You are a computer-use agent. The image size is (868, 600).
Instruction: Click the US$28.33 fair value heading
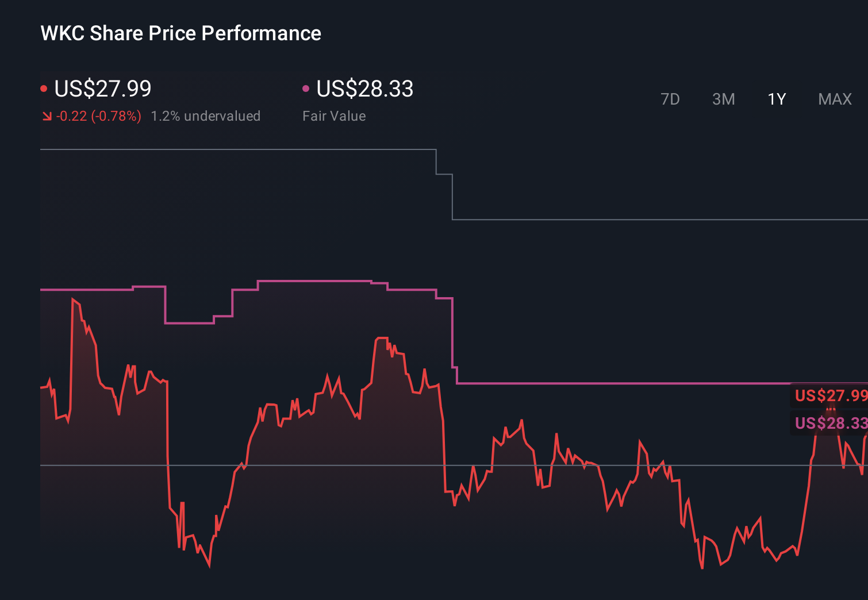pyautogui.click(x=364, y=89)
